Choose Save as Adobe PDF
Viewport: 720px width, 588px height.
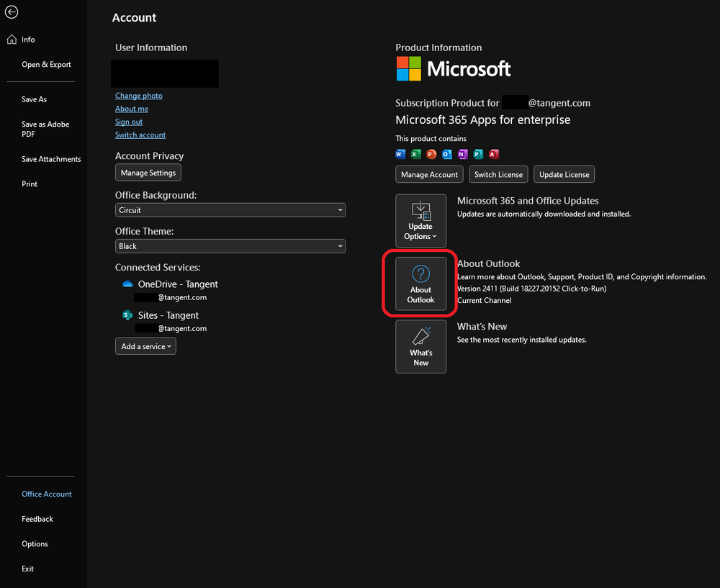pos(45,130)
